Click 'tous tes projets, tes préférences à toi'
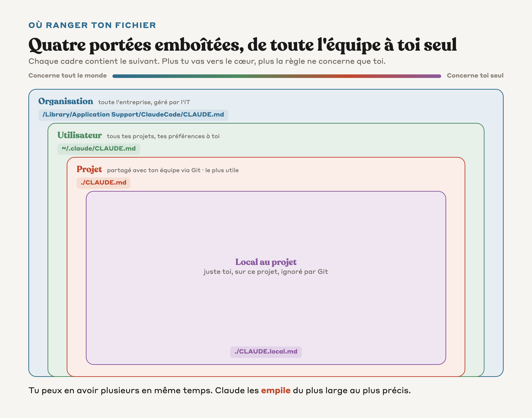This screenshot has height=418, width=532. (163, 136)
